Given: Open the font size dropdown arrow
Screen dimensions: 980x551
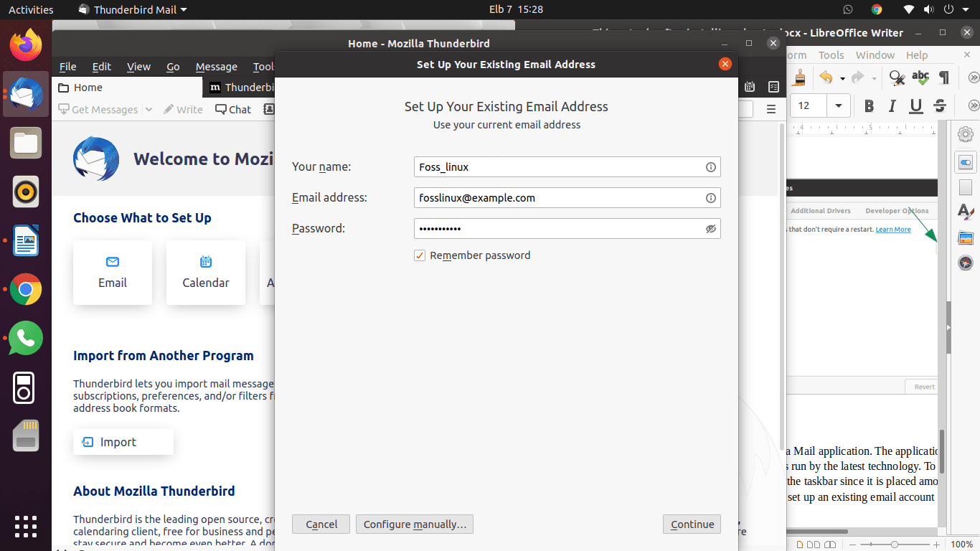Looking at the screenshot, I should tap(838, 106).
